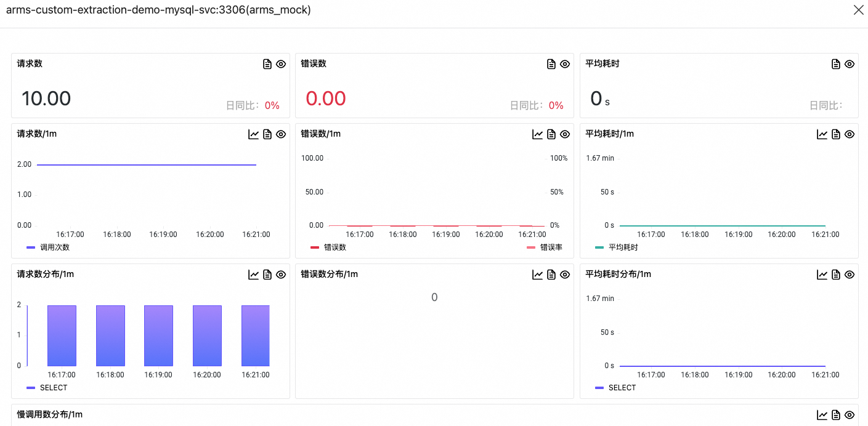Toggle eye icon in 请求数/1m panel
868x426 pixels.
281,134
